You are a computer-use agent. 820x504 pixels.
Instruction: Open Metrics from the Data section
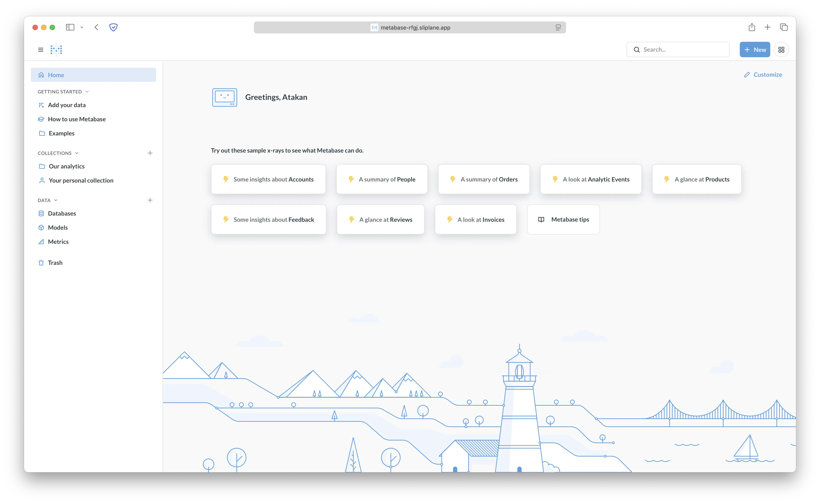click(58, 241)
